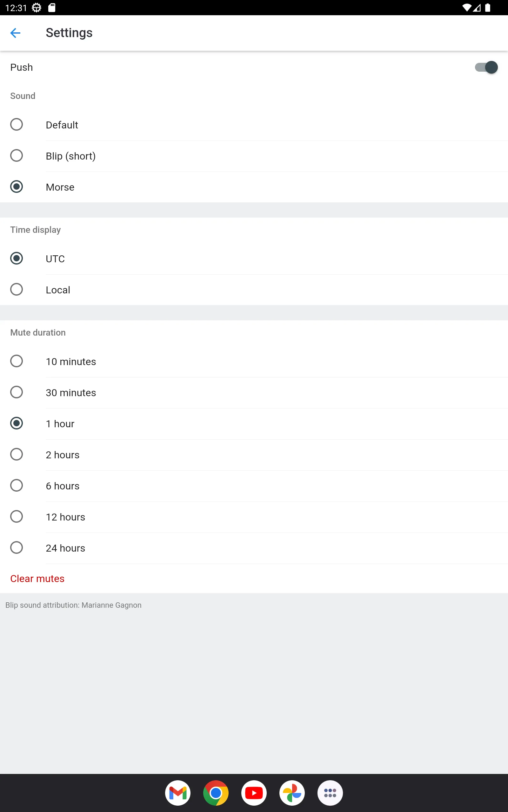The height and width of the screenshot is (812, 508).
Task: Tap the settings gear status bar icon
Action: pyautogui.click(x=37, y=8)
